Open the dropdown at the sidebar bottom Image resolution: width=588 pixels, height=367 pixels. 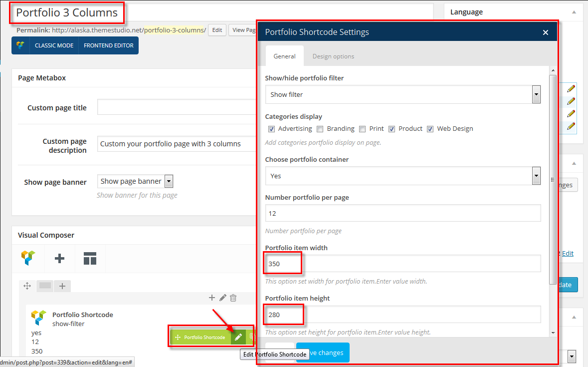pyautogui.click(x=572, y=356)
